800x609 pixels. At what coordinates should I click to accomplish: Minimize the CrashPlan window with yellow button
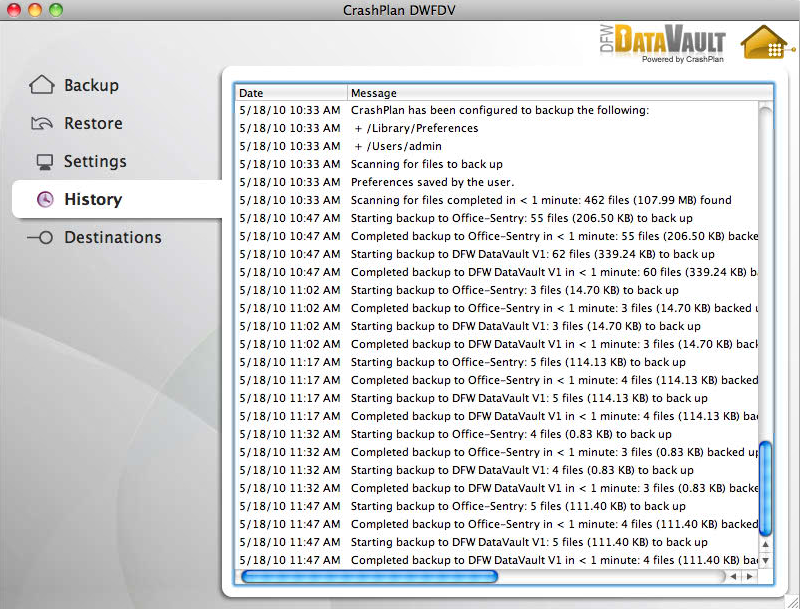35,10
